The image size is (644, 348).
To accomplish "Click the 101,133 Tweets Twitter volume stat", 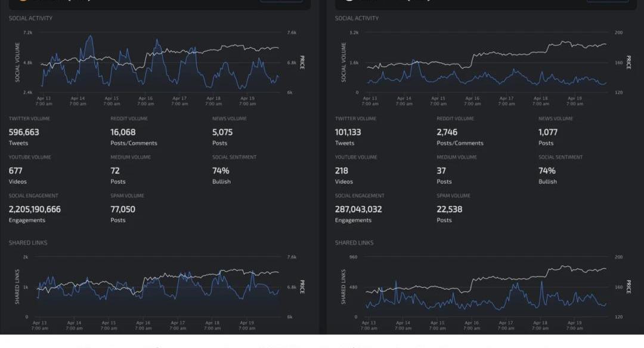I will (x=348, y=132).
